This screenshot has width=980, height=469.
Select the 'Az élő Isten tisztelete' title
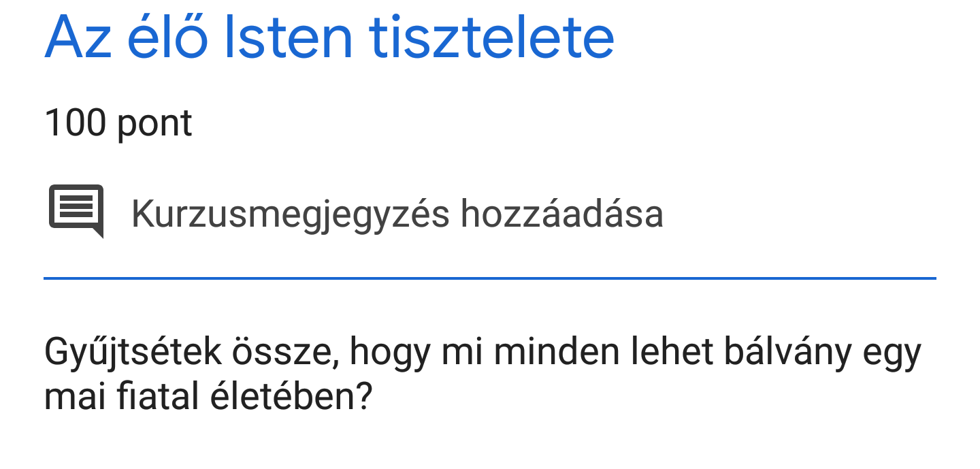click(329, 37)
